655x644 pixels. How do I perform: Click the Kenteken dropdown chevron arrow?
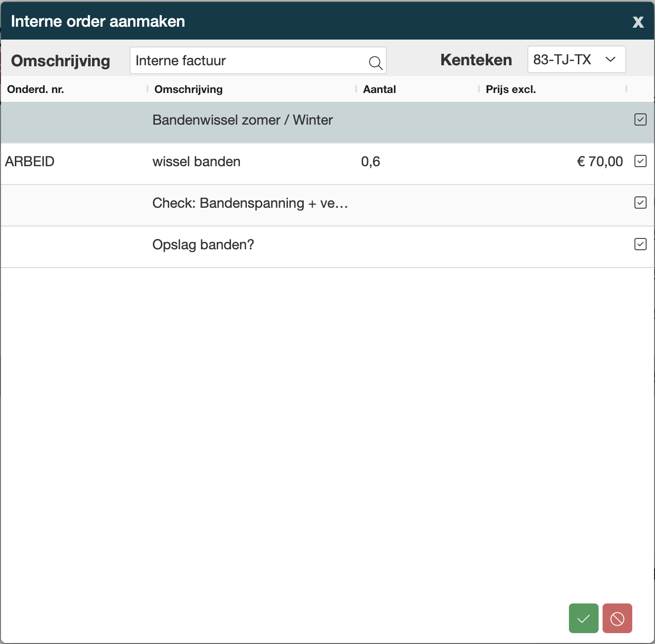pyautogui.click(x=610, y=60)
